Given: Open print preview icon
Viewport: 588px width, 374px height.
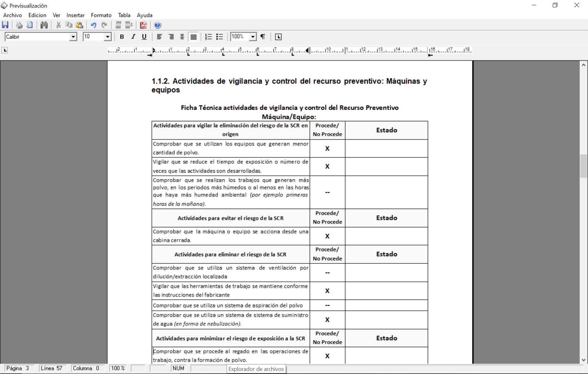Looking at the screenshot, I should pos(30,25).
